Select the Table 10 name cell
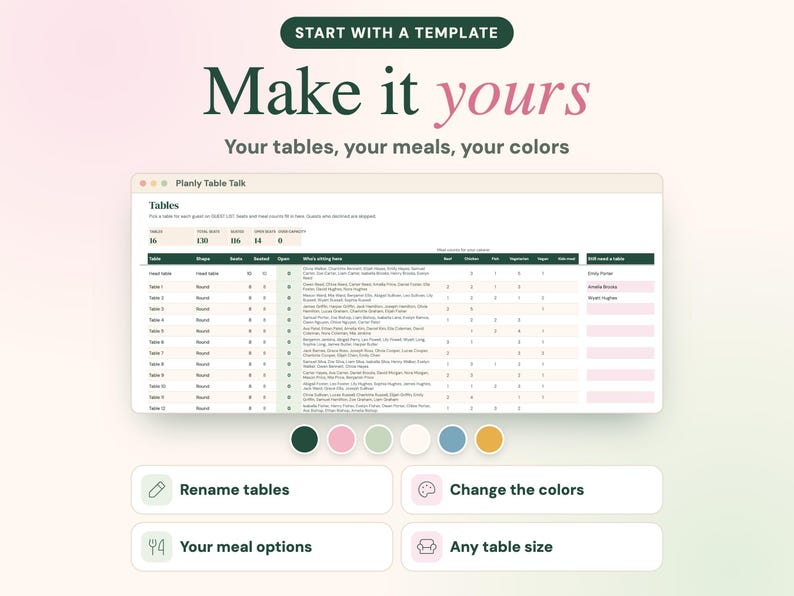794x596 pixels. click(157, 386)
